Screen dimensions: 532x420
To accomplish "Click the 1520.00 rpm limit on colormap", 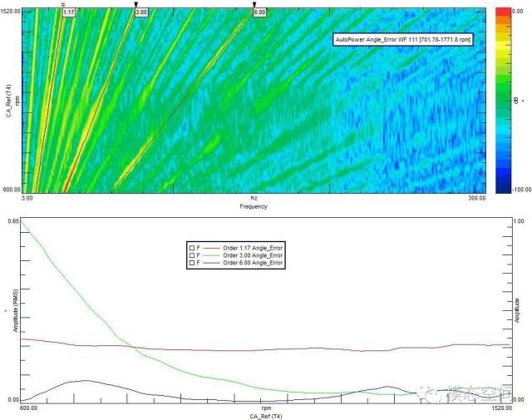I will coord(10,10).
